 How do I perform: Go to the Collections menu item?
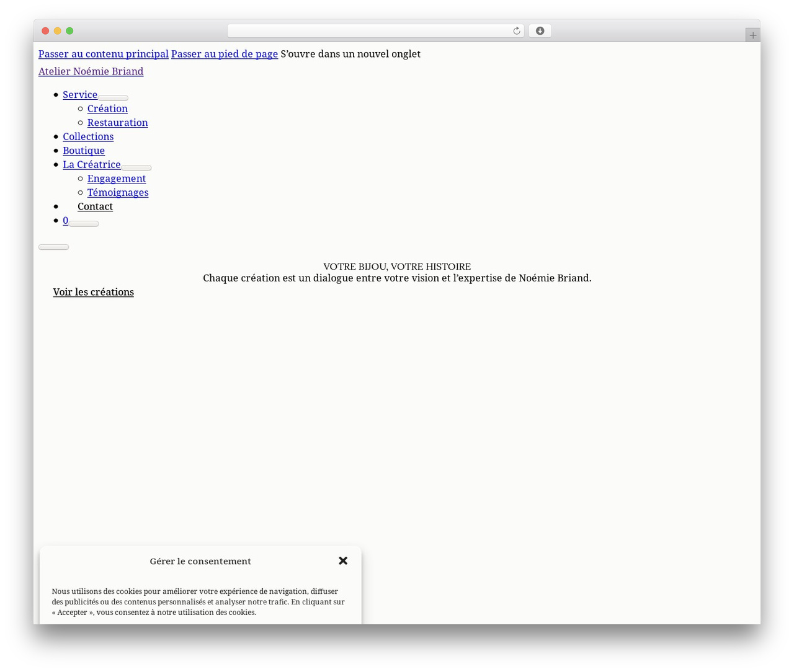[x=88, y=136]
